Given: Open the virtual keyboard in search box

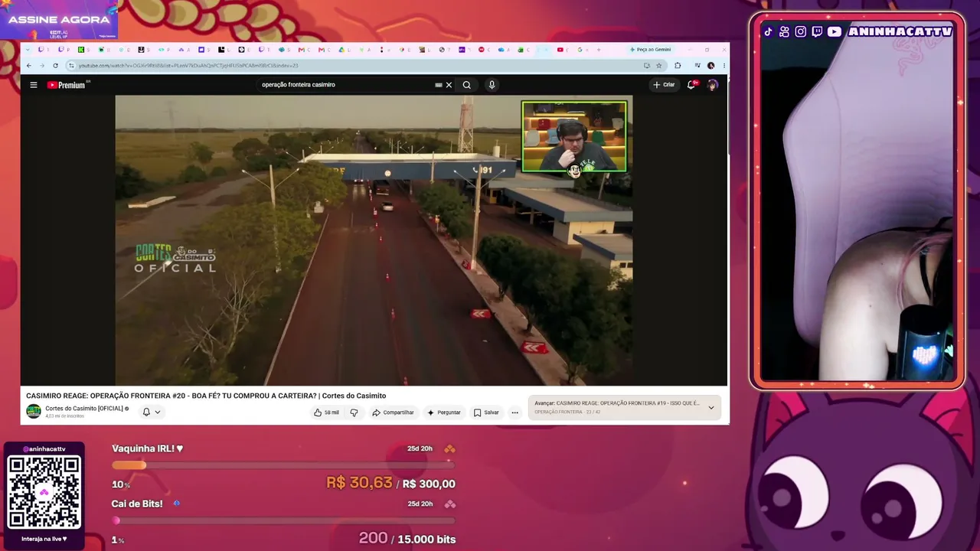Looking at the screenshot, I should 439,85.
